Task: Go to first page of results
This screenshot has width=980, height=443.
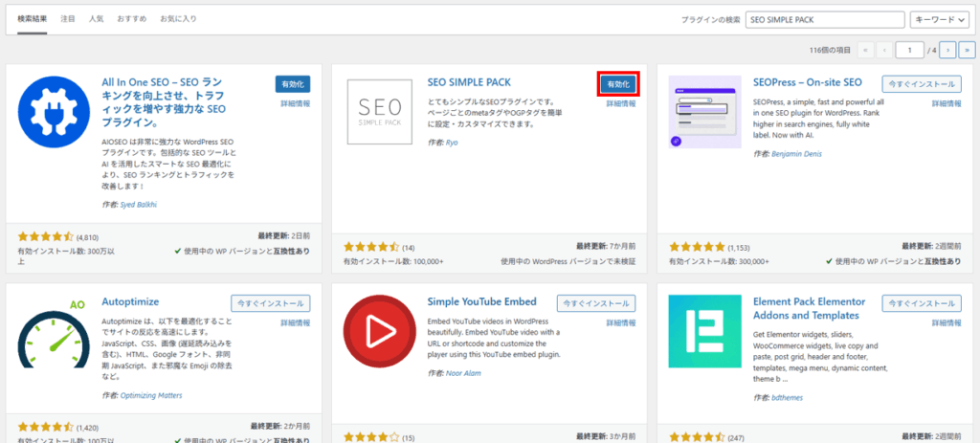Action: click(x=865, y=50)
